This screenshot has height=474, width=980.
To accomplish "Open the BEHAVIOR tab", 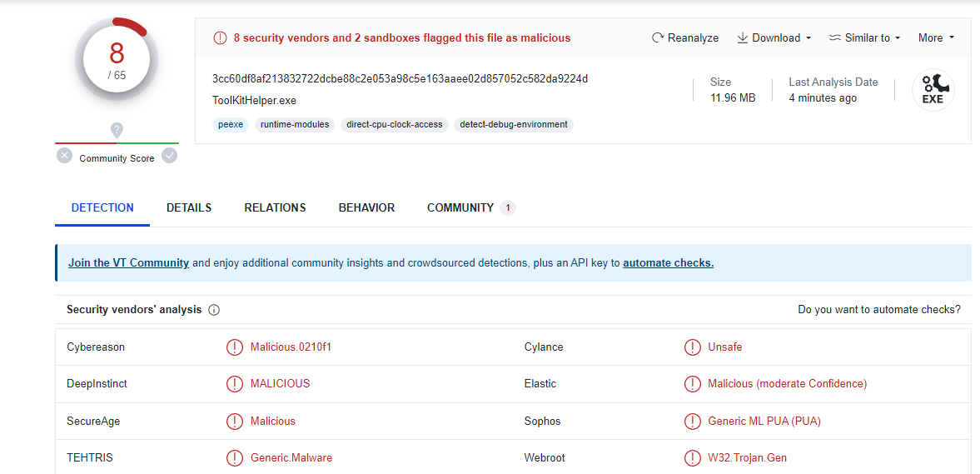I will [366, 208].
